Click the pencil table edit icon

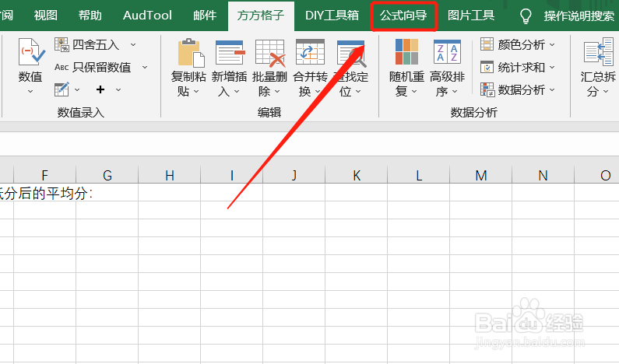62,89
